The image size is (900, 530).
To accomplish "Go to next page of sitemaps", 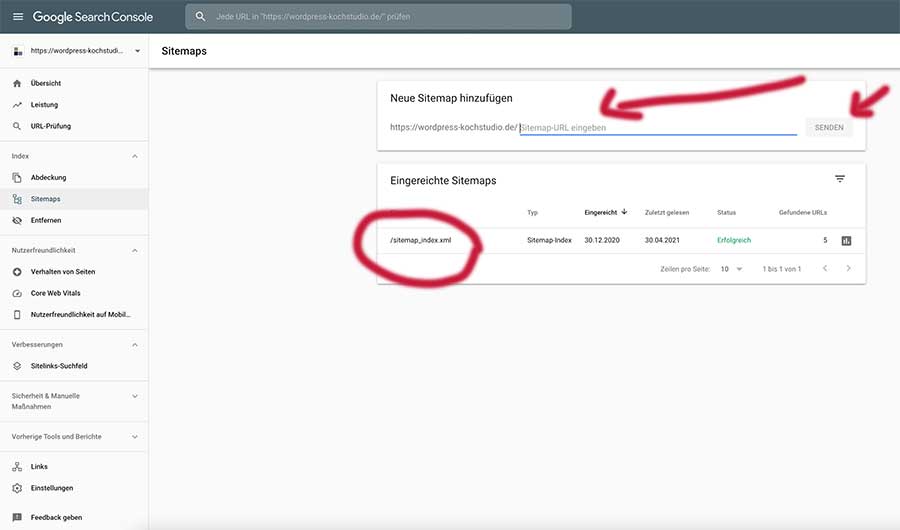I will 849,269.
